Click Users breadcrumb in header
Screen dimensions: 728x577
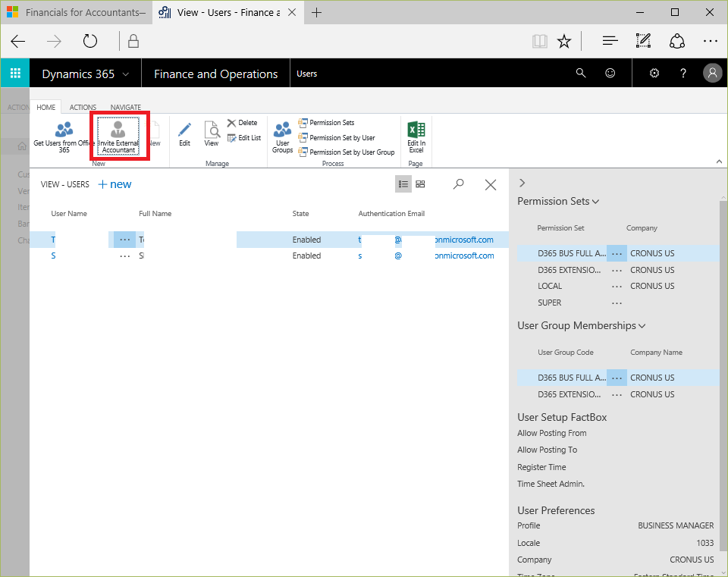(307, 74)
